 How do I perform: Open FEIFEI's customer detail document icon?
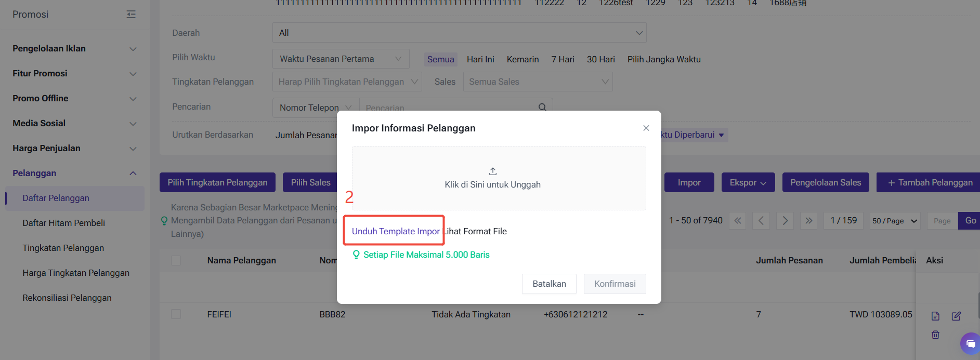coord(935,316)
